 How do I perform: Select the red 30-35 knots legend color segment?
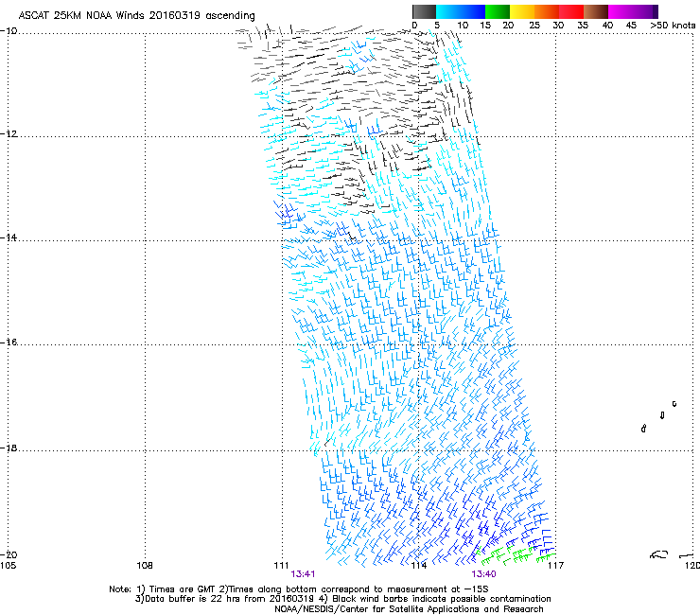(x=571, y=11)
